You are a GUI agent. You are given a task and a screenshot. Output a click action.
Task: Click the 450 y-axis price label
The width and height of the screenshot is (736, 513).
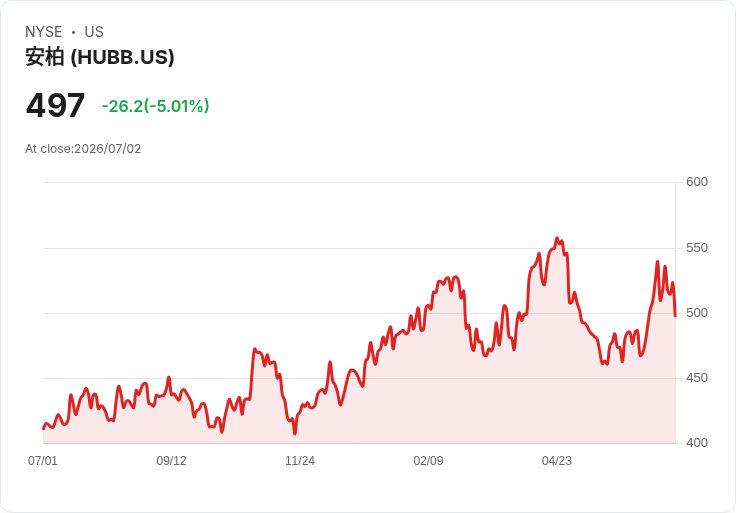click(697, 378)
